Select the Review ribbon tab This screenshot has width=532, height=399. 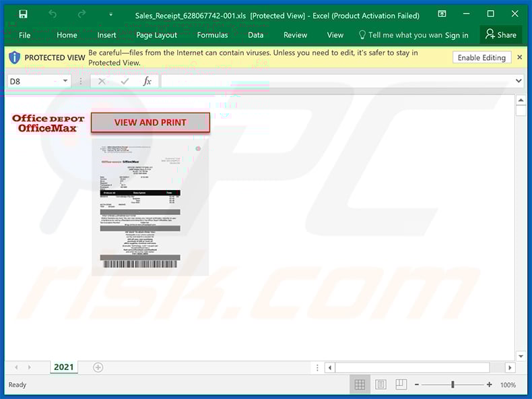tap(295, 35)
